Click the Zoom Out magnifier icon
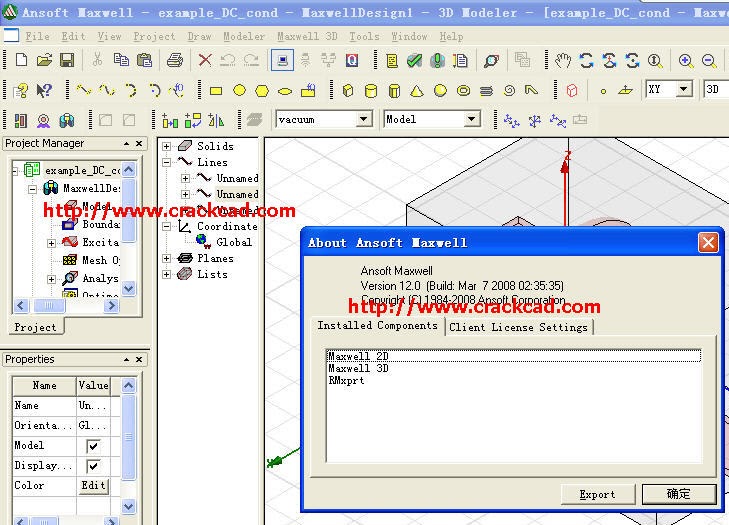 coord(709,60)
